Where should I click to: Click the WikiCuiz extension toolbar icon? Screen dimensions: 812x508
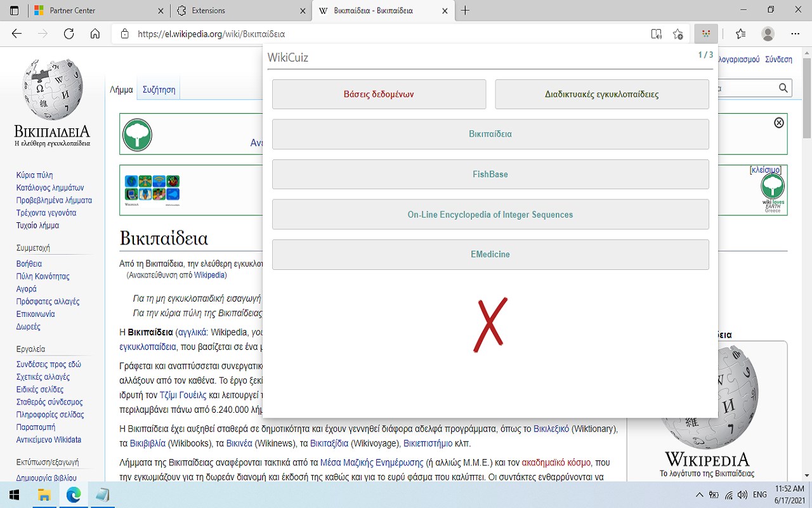coord(705,34)
